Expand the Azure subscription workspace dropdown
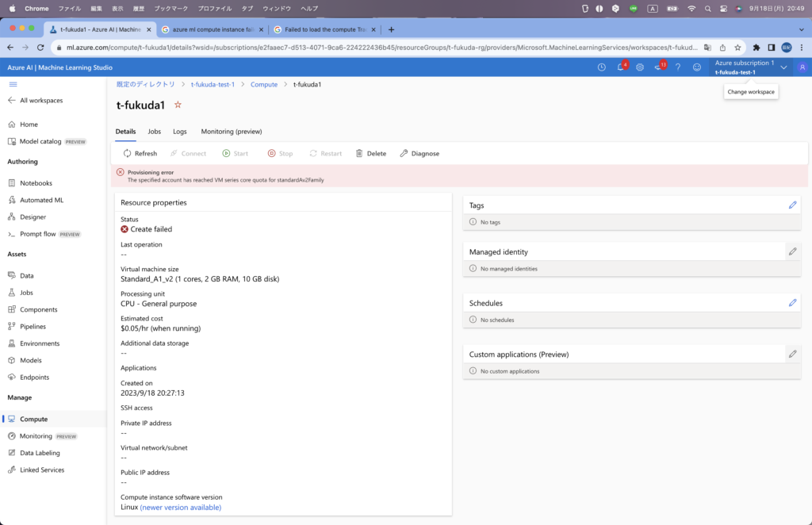Screen dimensions: 812x525 tap(783, 67)
